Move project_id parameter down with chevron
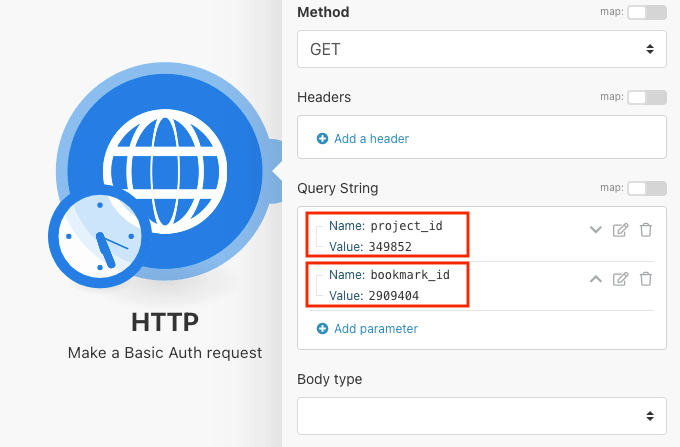This screenshot has height=447, width=680. click(x=596, y=230)
